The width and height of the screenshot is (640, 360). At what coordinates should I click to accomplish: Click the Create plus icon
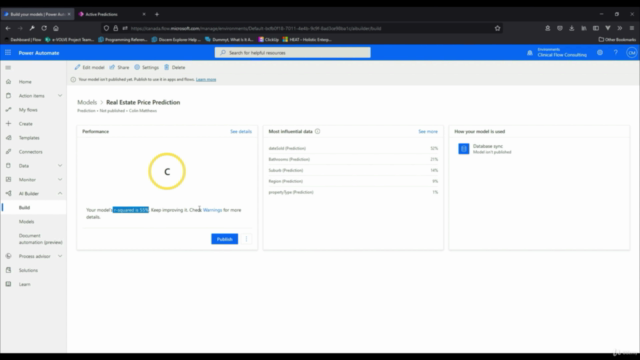pos(8,124)
